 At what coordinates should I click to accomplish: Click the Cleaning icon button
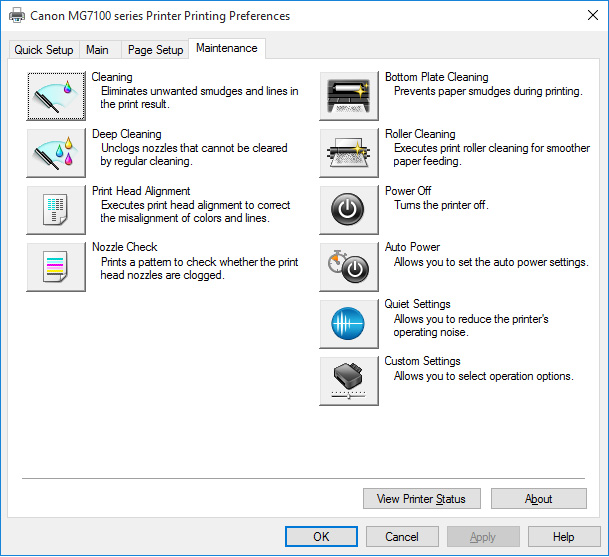[56, 95]
